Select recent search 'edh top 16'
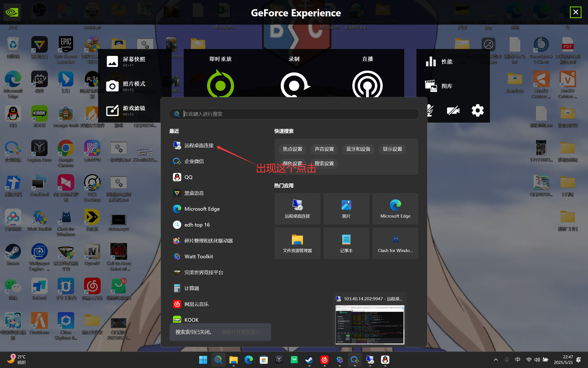This screenshot has height=368, width=588. click(x=191, y=225)
